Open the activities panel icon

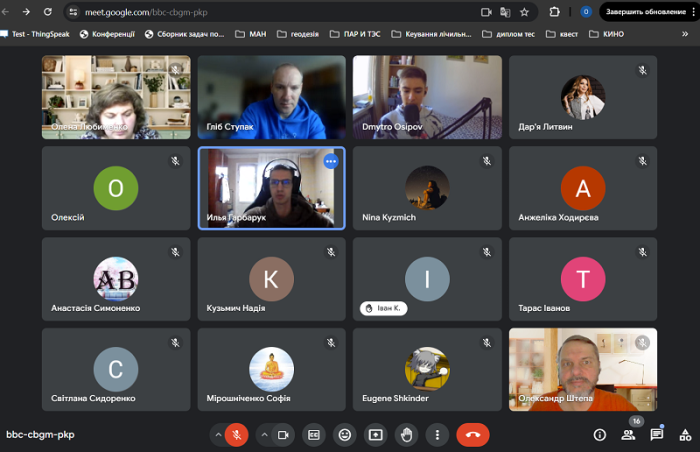pyautogui.click(x=685, y=435)
